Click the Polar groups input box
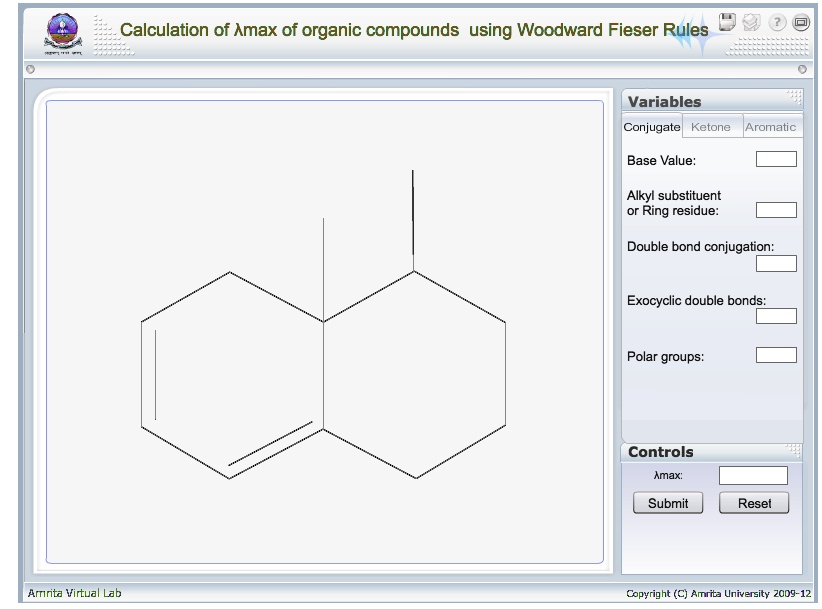 point(775,353)
